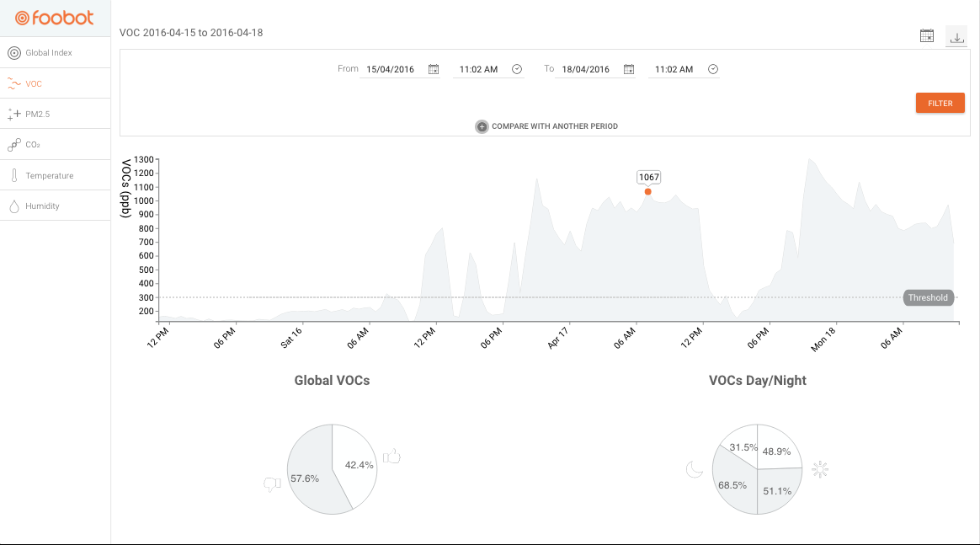
Task: Click COMPARE WITH ANOTHER PERIOD
Action: tap(554, 126)
